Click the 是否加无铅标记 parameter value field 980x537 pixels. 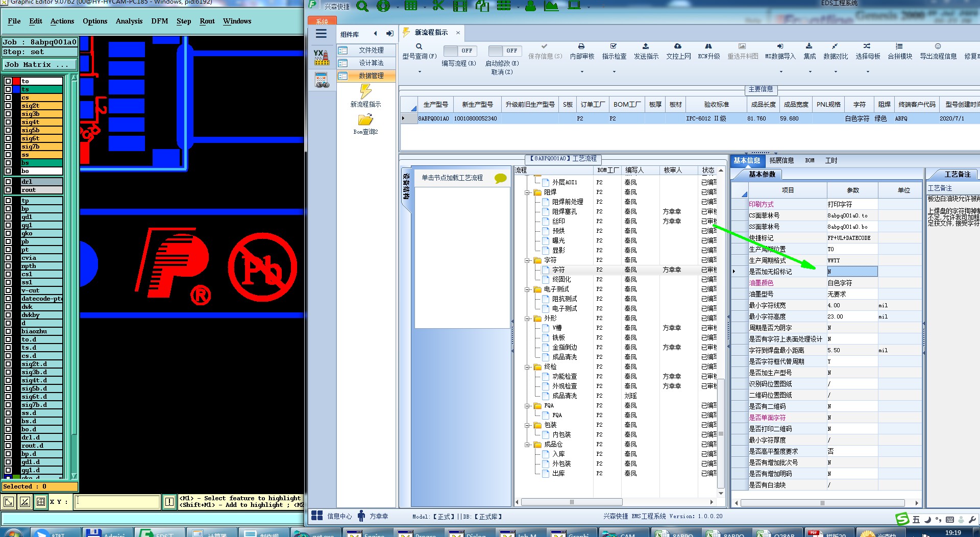852,272
